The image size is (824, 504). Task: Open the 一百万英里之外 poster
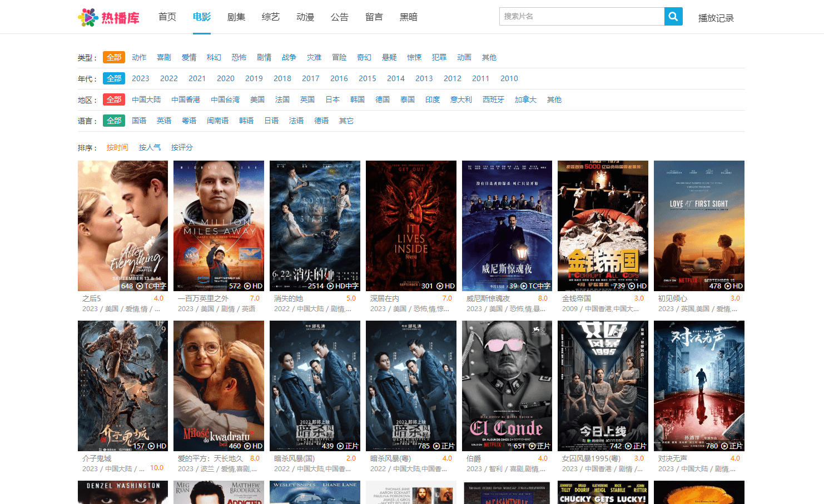coord(219,226)
